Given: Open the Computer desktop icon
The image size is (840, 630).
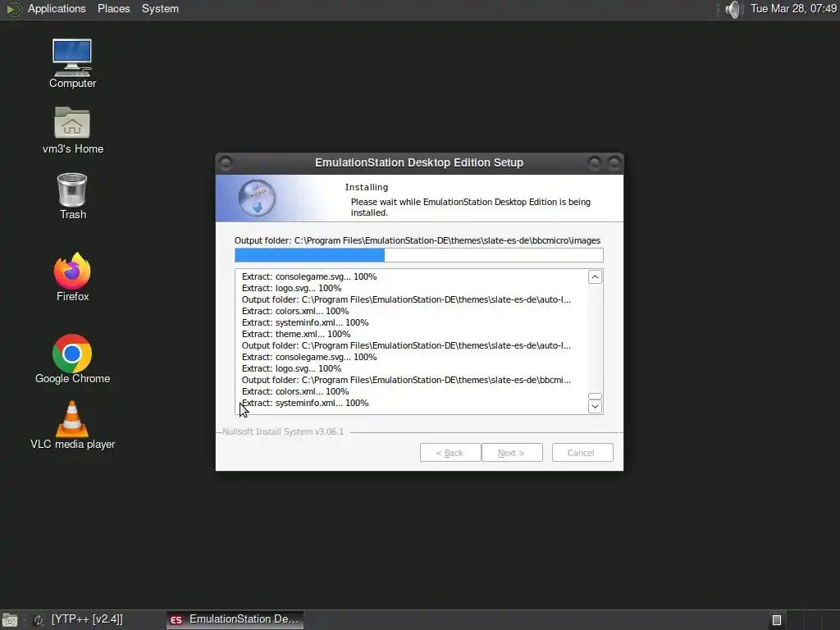Looking at the screenshot, I should (x=72, y=63).
